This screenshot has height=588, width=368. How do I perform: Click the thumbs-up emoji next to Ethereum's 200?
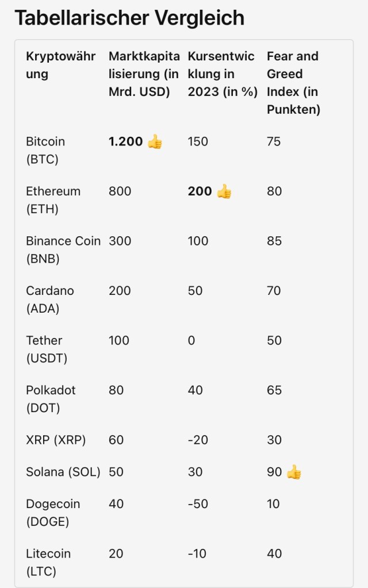[x=224, y=191]
